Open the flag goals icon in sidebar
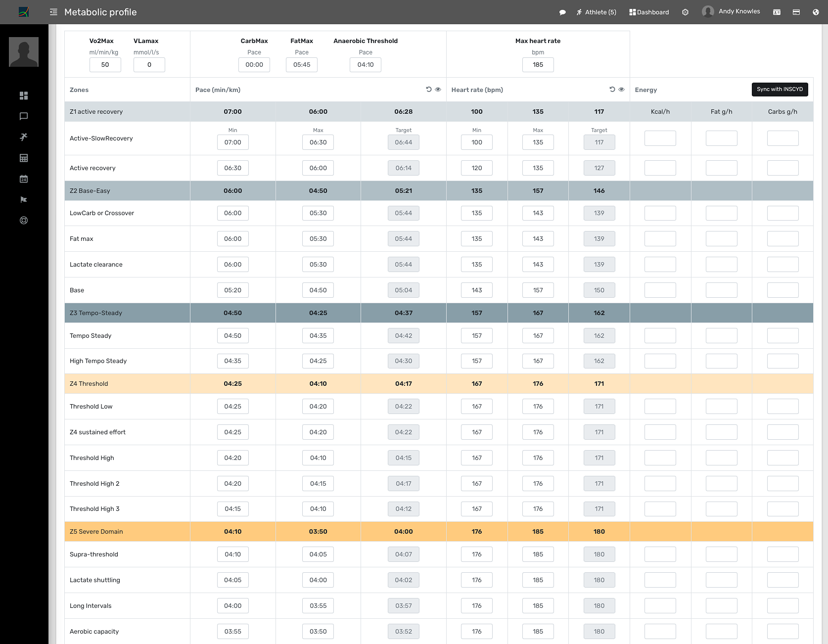The height and width of the screenshot is (644, 828). pos(24,200)
